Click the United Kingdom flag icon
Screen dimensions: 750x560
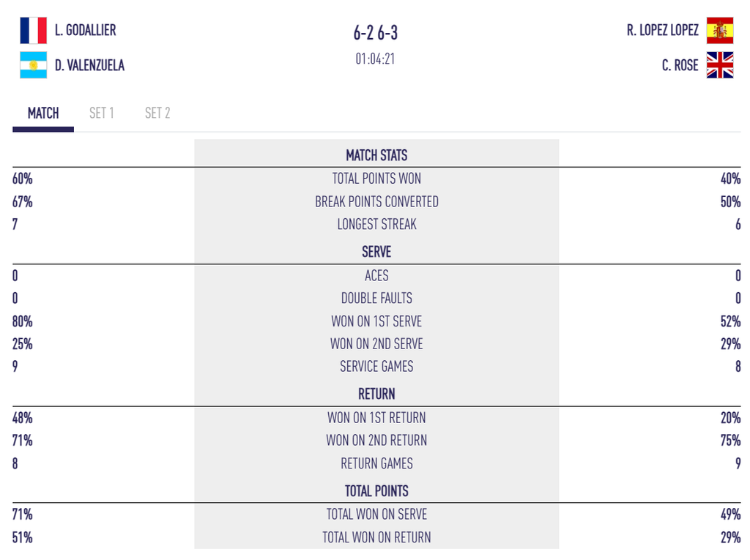(720, 65)
